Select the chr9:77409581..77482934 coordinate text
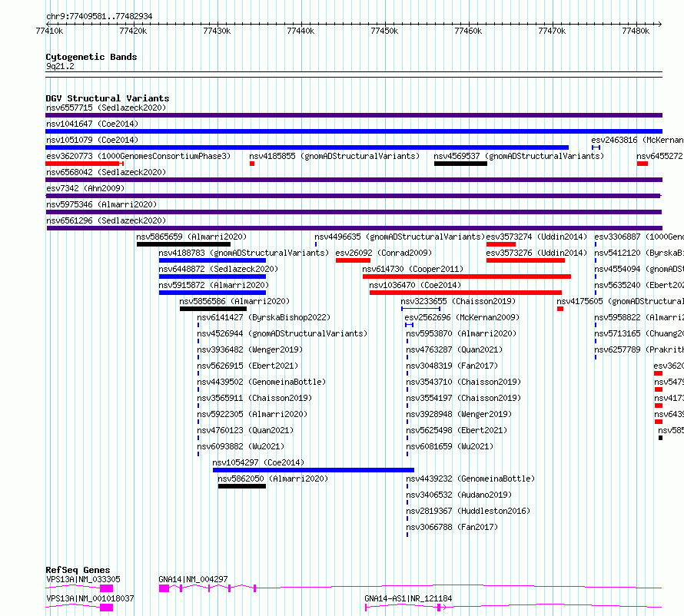684x616 pixels. click(99, 17)
